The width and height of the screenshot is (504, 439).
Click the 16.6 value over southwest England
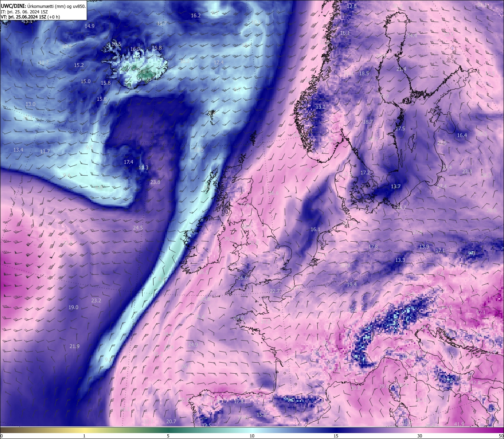coord(243,278)
